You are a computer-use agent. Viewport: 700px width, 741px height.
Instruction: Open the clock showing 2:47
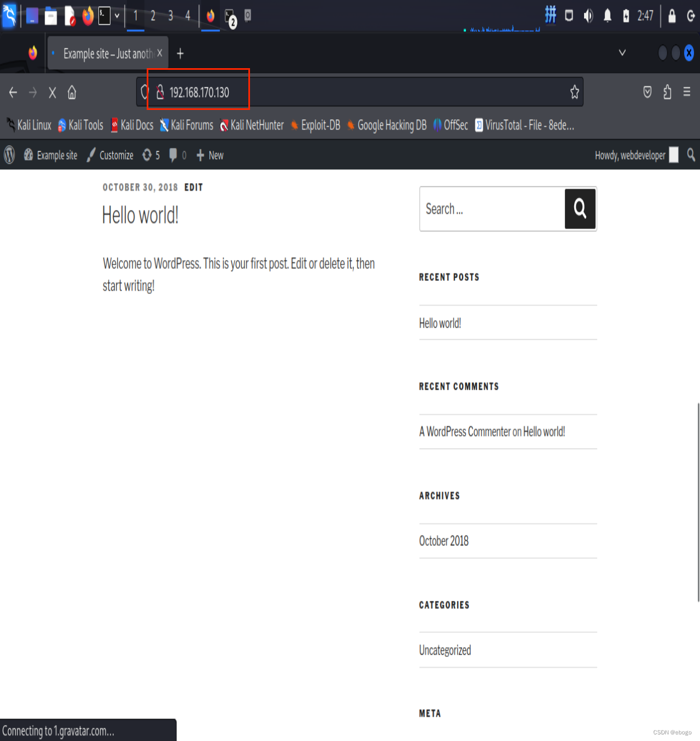tap(645, 15)
